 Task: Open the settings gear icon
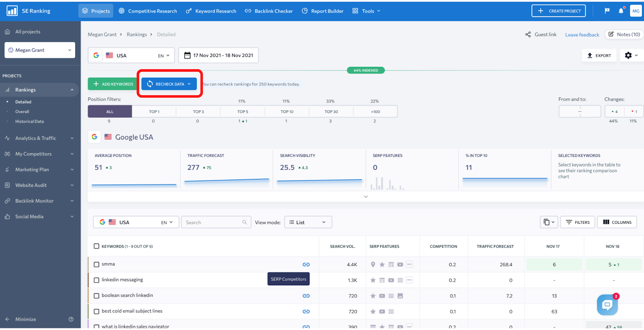tap(628, 56)
